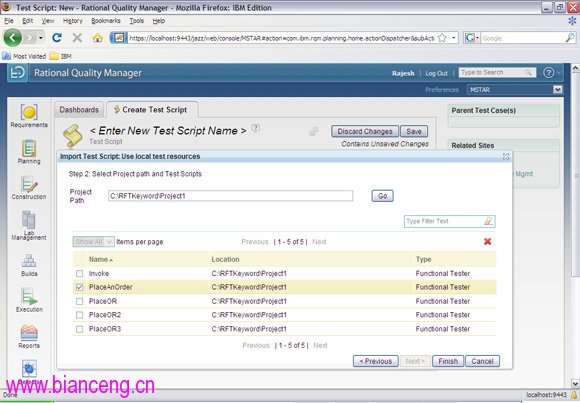This screenshot has width=580, height=403.
Task: Open the File menu
Action: pyautogui.click(x=9, y=21)
